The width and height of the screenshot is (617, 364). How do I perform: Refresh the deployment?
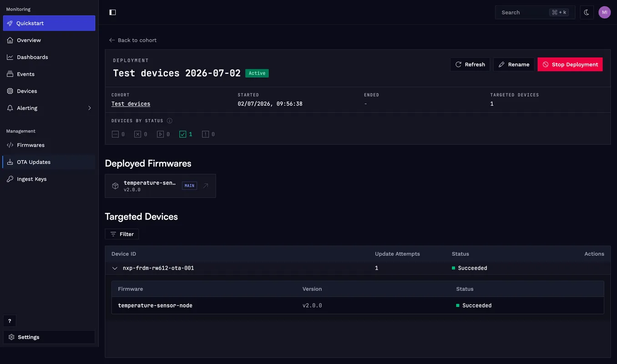pyautogui.click(x=470, y=64)
